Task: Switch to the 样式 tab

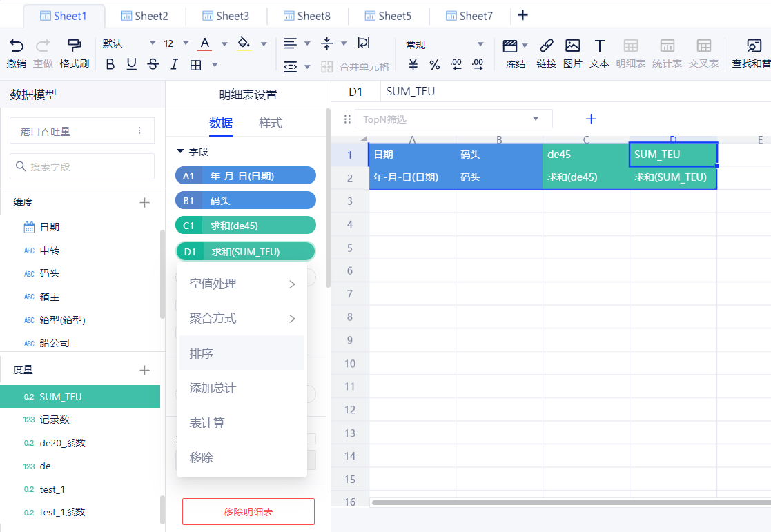Action: tap(271, 124)
